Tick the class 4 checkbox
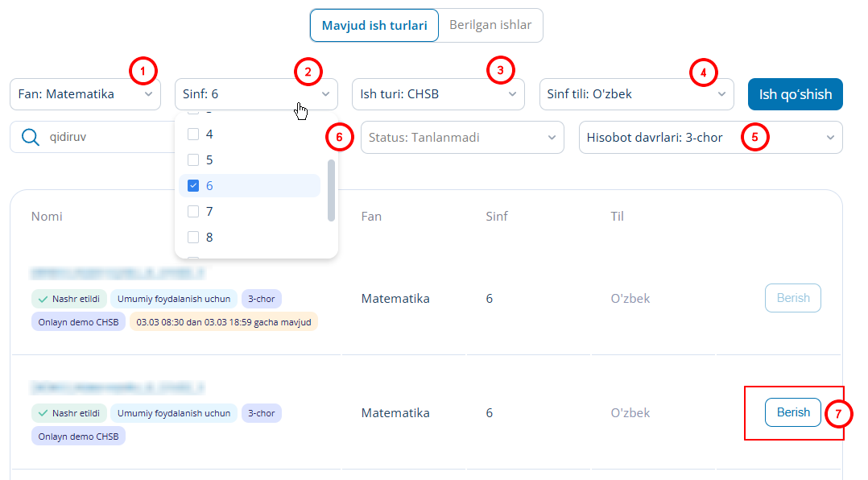The height and width of the screenshot is (480, 868). [x=193, y=134]
